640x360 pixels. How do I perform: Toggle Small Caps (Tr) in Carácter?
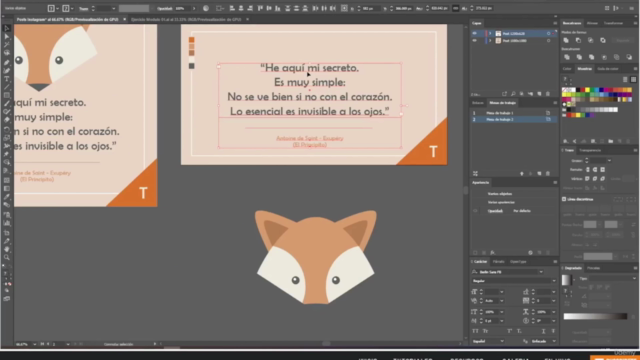pos(485,331)
